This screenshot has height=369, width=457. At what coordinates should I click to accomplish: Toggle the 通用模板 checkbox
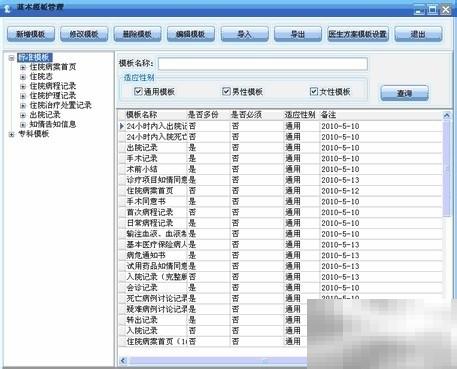click(x=138, y=91)
